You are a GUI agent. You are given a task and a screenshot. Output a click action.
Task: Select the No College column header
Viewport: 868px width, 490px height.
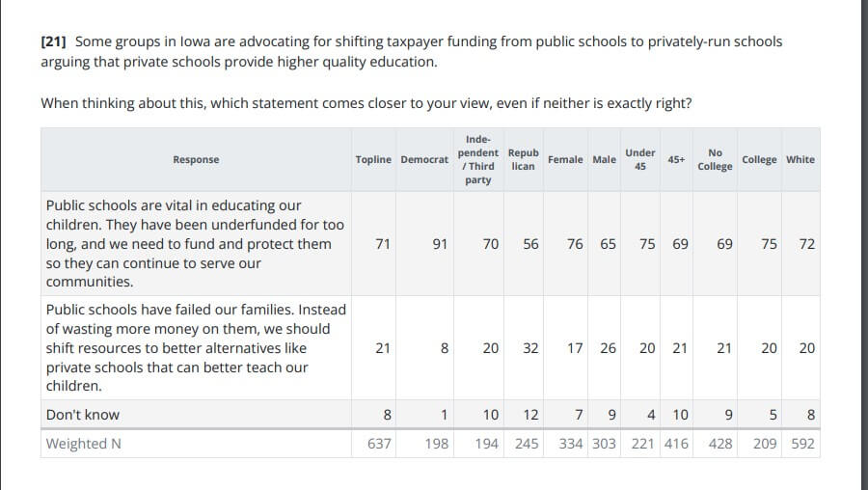[x=715, y=160]
